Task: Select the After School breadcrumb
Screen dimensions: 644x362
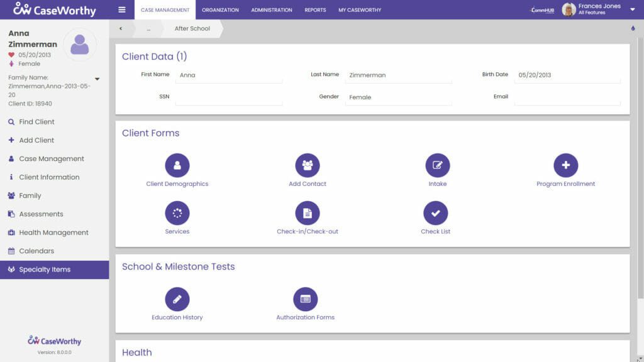Action: click(192, 28)
